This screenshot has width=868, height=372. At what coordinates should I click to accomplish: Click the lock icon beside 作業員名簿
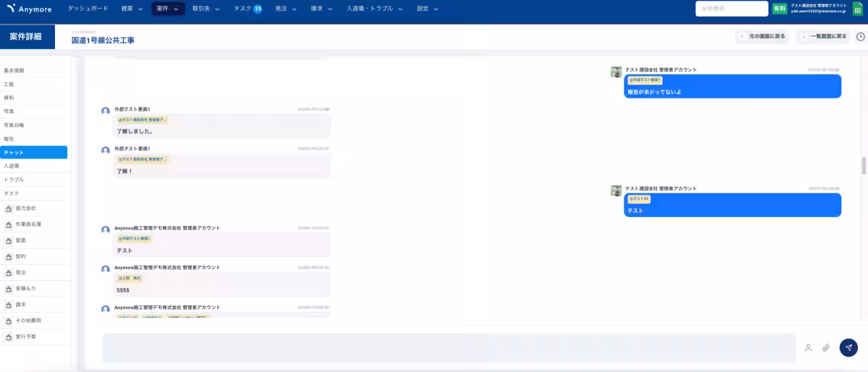pos(9,224)
